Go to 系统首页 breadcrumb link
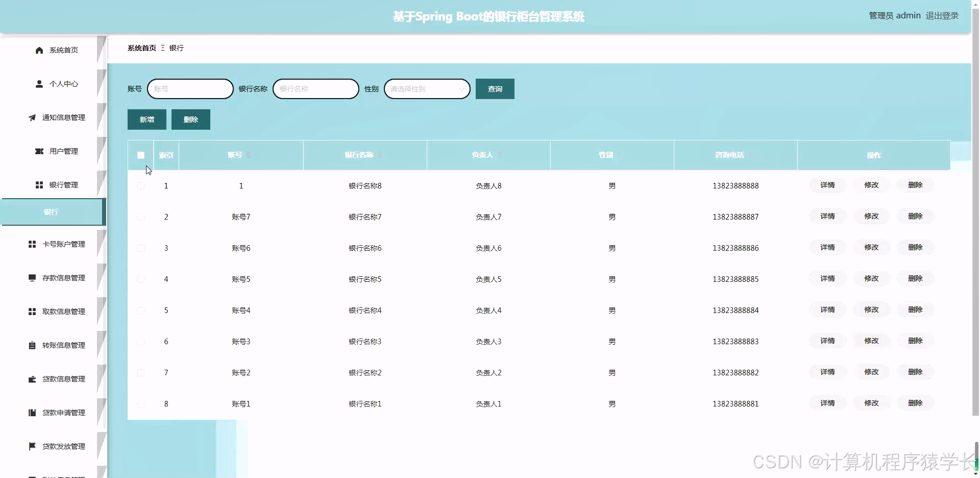This screenshot has width=980, height=478. (142, 48)
